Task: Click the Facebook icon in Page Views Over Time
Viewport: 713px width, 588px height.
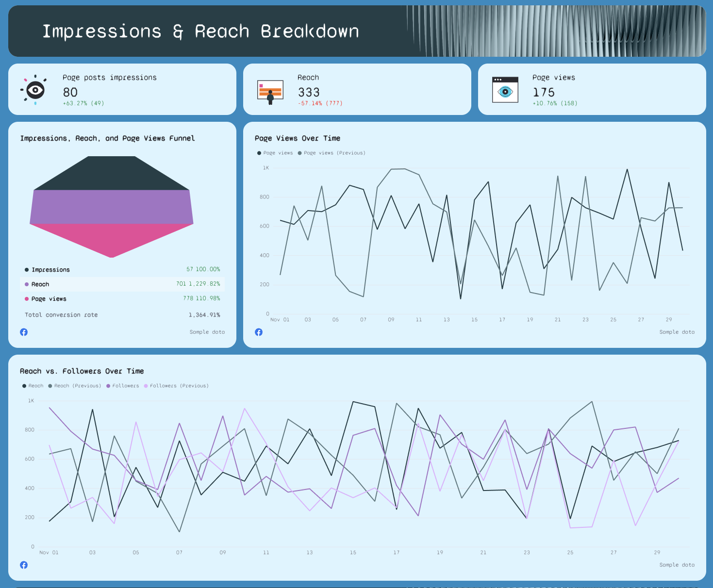Action: [259, 332]
